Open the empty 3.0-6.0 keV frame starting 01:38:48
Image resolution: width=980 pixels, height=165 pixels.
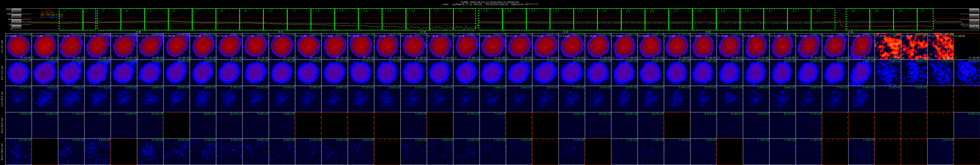pyautogui.click(x=967, y=46)
